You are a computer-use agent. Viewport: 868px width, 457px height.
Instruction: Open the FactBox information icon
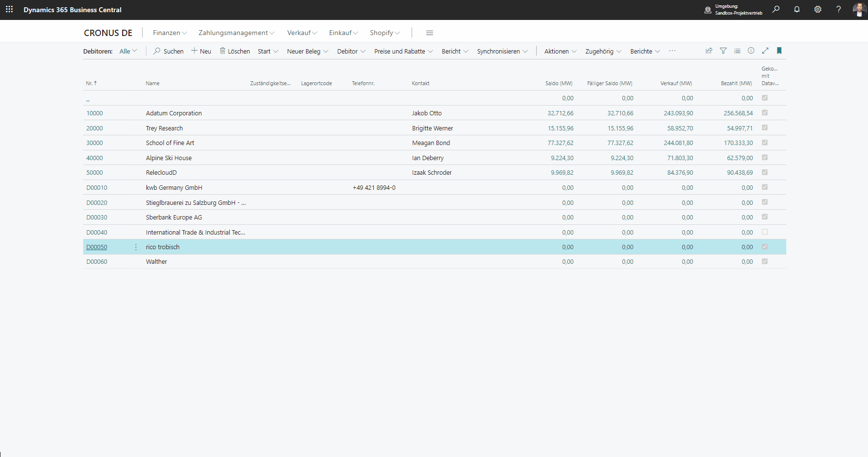751,51
